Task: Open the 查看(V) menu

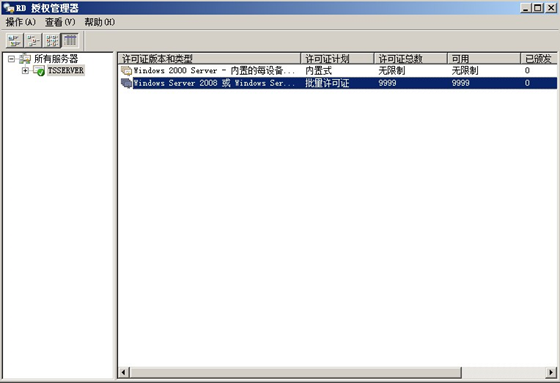Action: click(x=60, y=22)
